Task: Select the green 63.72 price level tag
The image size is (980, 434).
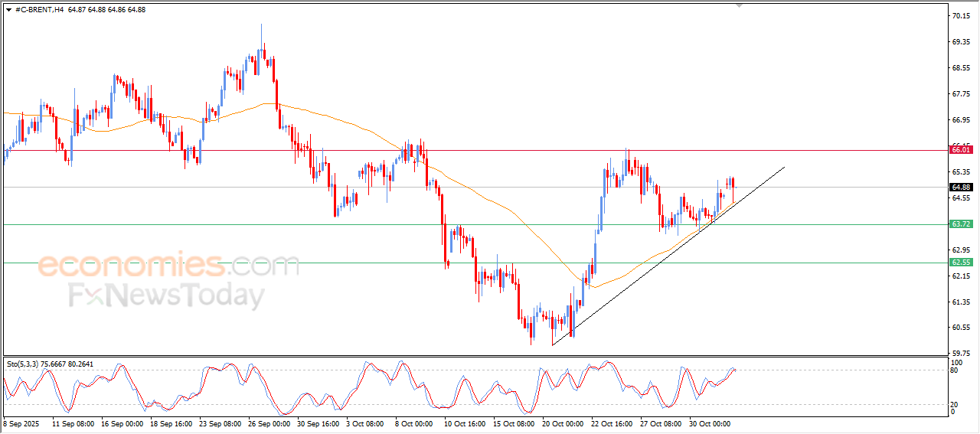Action: (x=960, y=224)
